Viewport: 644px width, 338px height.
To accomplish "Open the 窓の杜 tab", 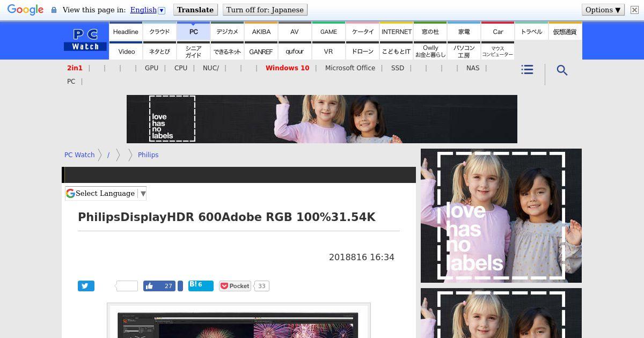I will tap(430, 31).
